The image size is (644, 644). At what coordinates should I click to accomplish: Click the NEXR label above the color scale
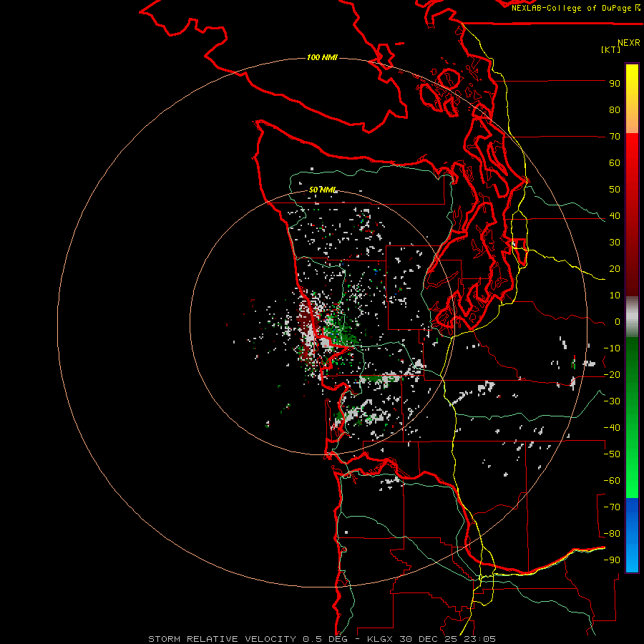629,43
